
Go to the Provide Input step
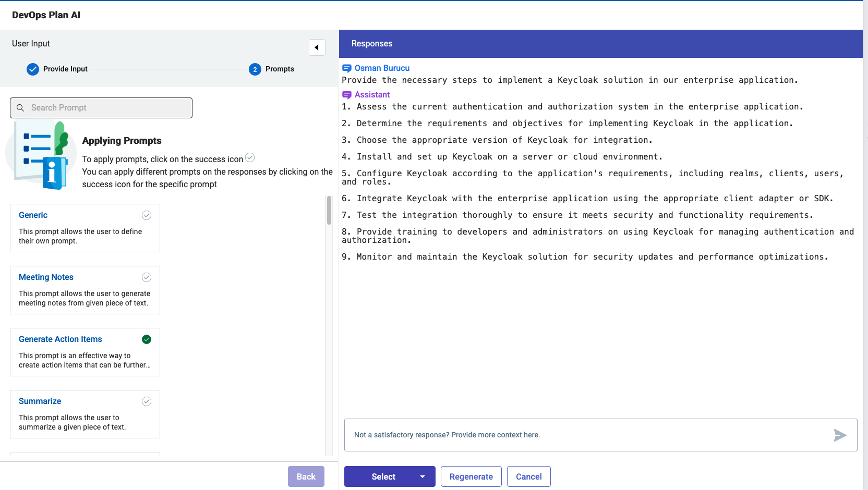[x=65, y=69]
